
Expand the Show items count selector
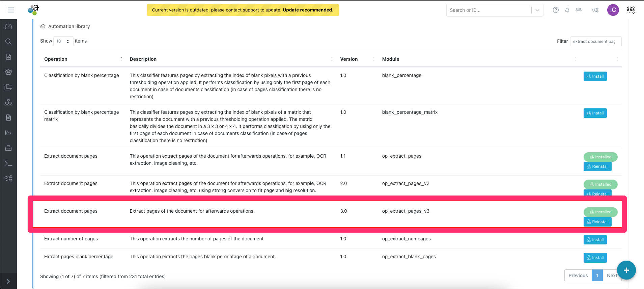click(63, 41)
